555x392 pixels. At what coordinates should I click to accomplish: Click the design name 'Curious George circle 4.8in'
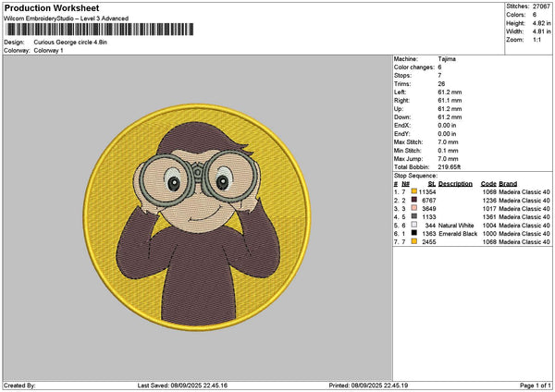point(70,43)
